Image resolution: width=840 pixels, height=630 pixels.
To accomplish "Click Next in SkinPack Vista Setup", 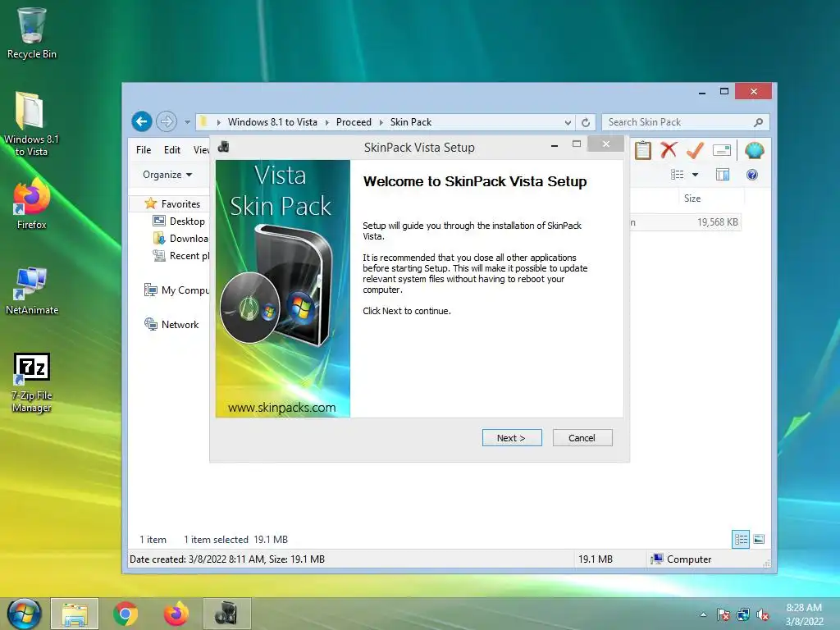I will (512, 438).
